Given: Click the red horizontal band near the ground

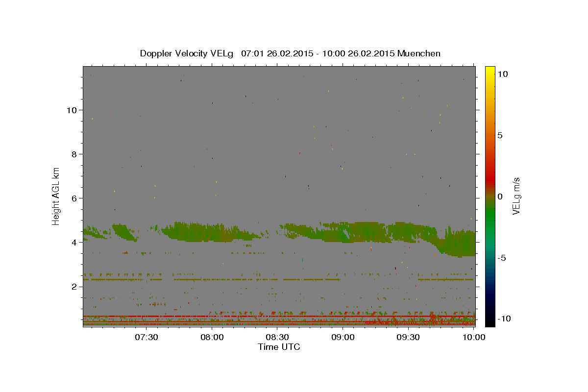Looking at the screenshot, I should pos(279,316).
